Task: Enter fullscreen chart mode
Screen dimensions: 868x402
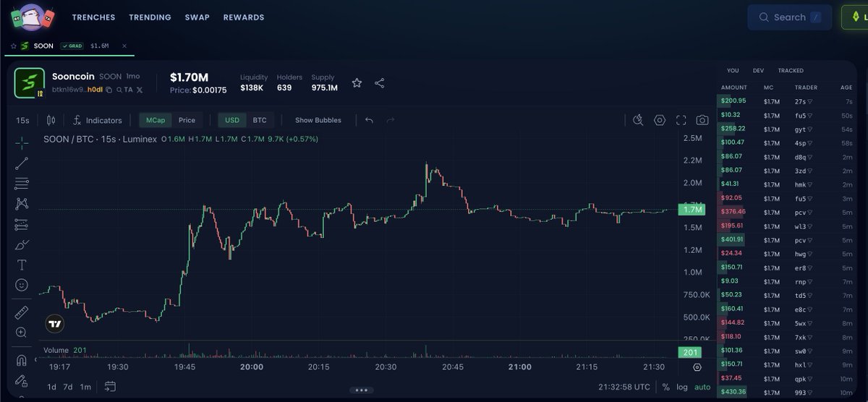Action: click(x=681, y=120)
